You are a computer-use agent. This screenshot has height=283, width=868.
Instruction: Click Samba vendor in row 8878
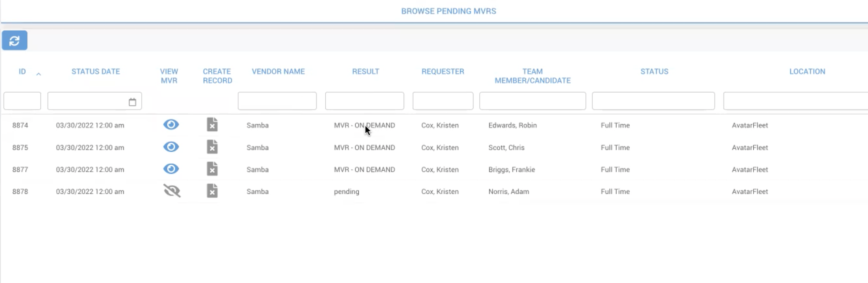point(257,192)
